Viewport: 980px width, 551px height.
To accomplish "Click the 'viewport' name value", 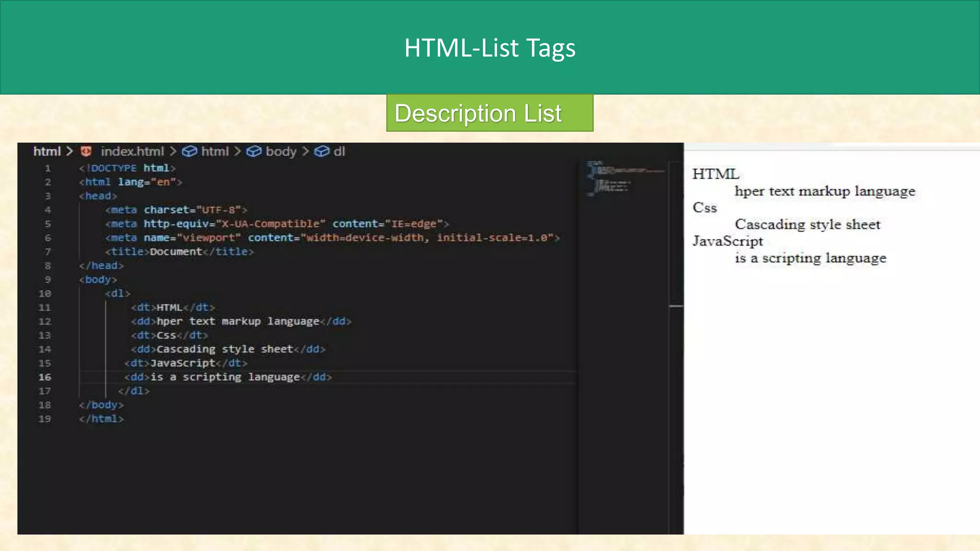I will (x=209, y=238).
